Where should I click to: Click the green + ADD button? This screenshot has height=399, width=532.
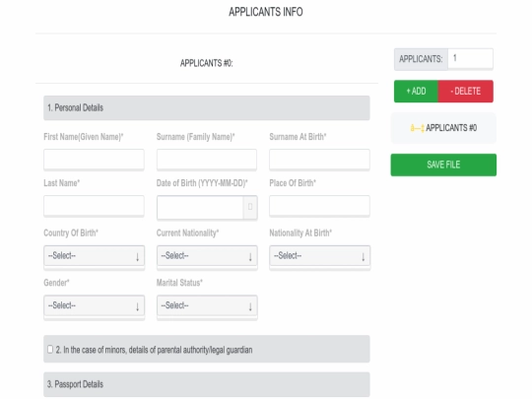pos(416,92)
